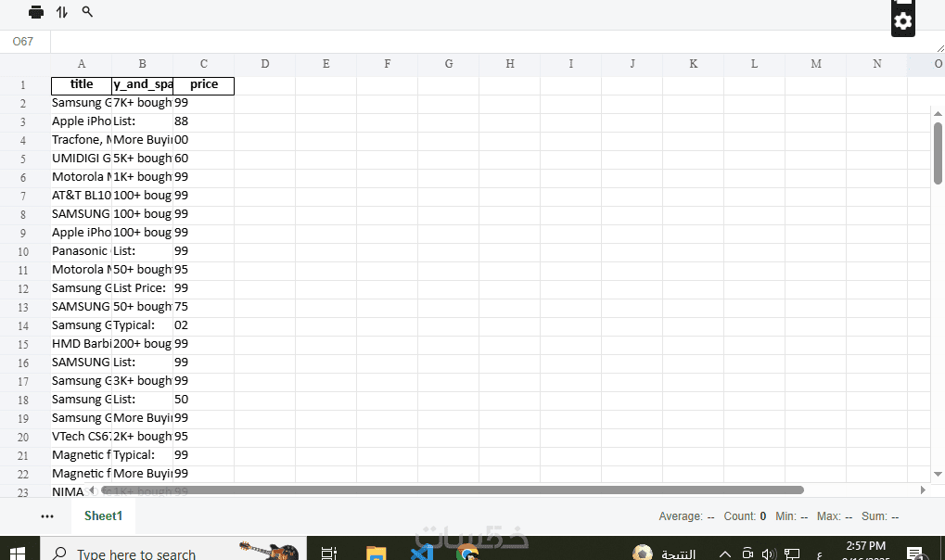
Task: Select row 10 header
Action: point(23,251)
